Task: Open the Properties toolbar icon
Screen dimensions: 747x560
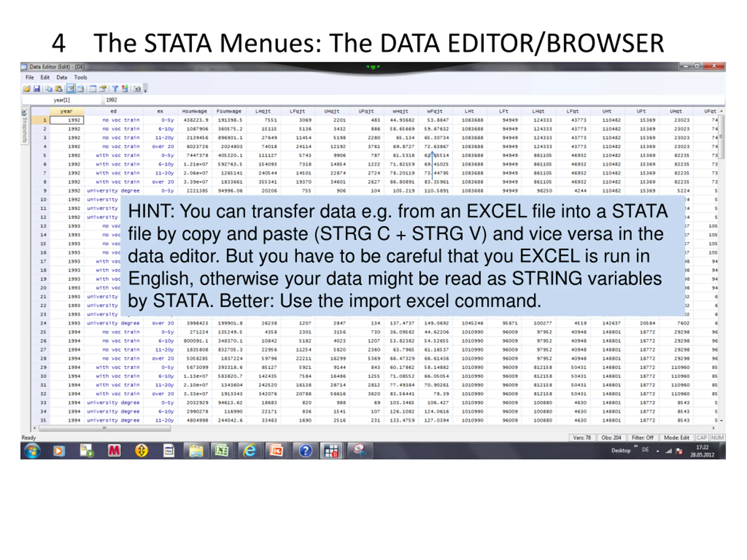Action: click(103, 89)
